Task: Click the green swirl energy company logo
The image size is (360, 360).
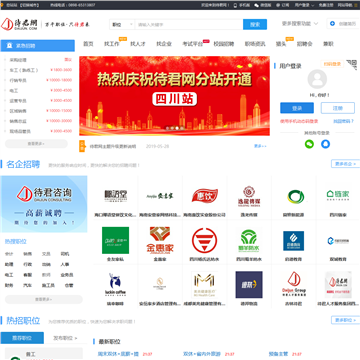Action: [x=296, y=196]
